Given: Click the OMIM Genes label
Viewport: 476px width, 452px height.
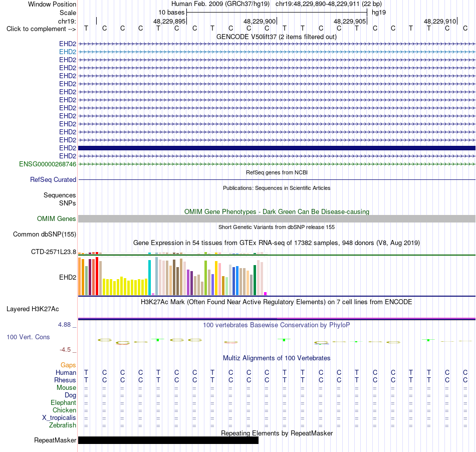Looking at the screenshot, I should click(x=56, y=219).
